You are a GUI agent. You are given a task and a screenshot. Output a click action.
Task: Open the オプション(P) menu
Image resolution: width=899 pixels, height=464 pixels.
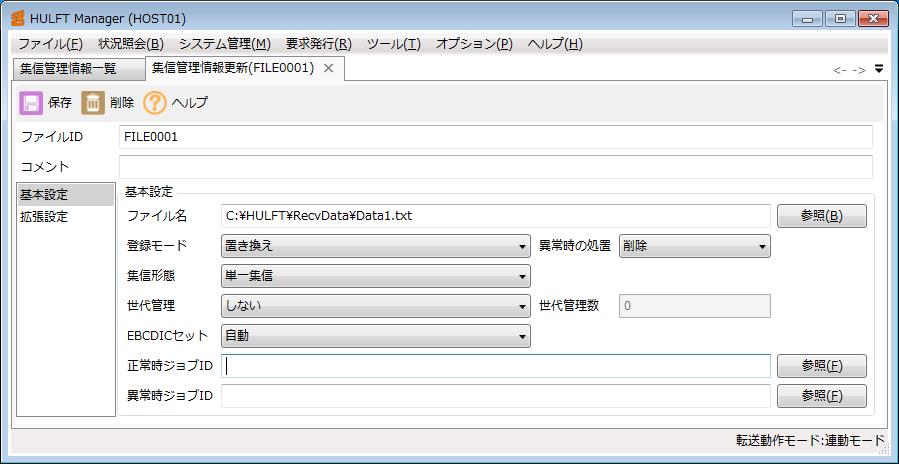tap(474, 44)
